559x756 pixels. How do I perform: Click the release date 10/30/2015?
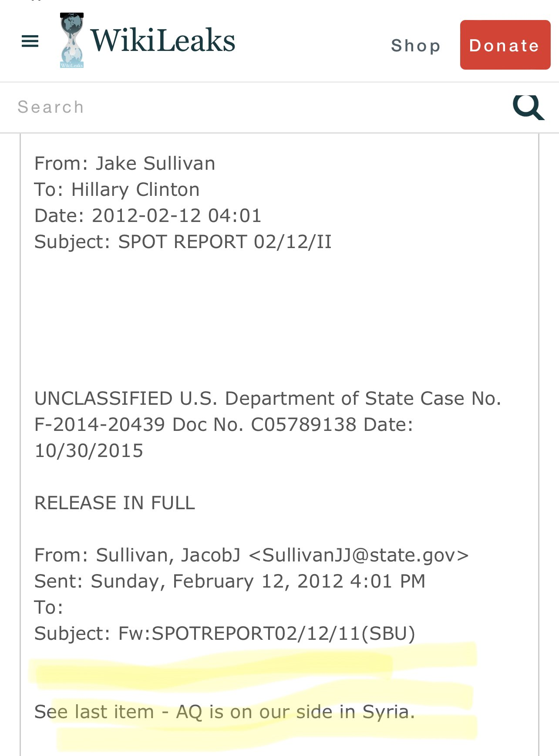(89, 451)
